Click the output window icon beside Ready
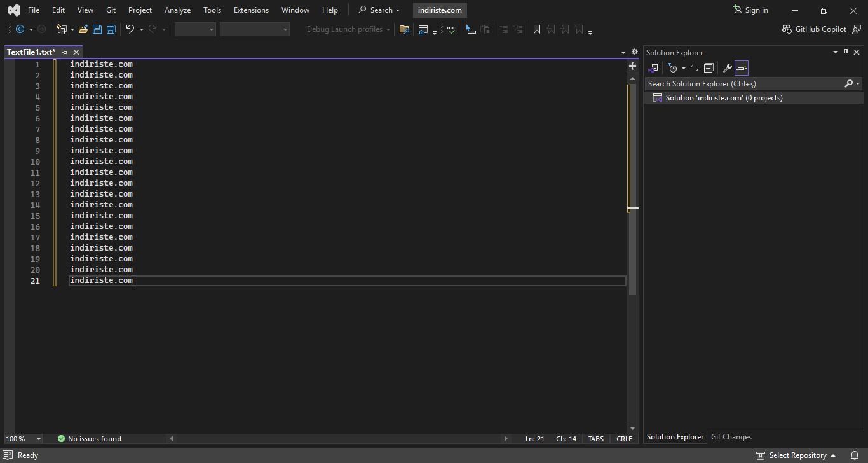Viewport: 868px width, 463px height. coord(8,455)
